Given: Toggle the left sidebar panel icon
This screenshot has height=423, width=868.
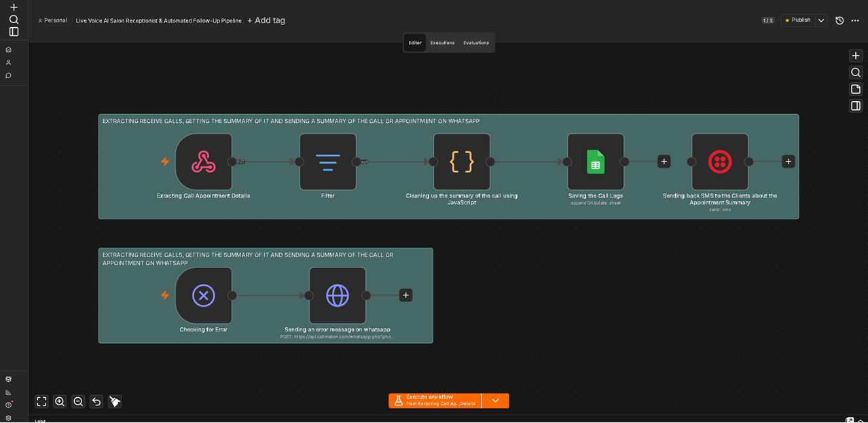Looking at the screenshot, I should point(14,31).
